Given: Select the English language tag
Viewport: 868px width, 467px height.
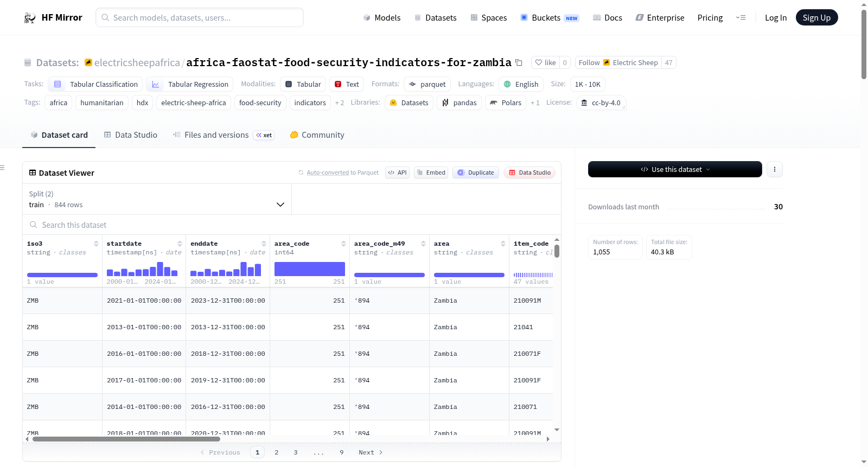Looking at the screenshot, I should tap(521, 84).
